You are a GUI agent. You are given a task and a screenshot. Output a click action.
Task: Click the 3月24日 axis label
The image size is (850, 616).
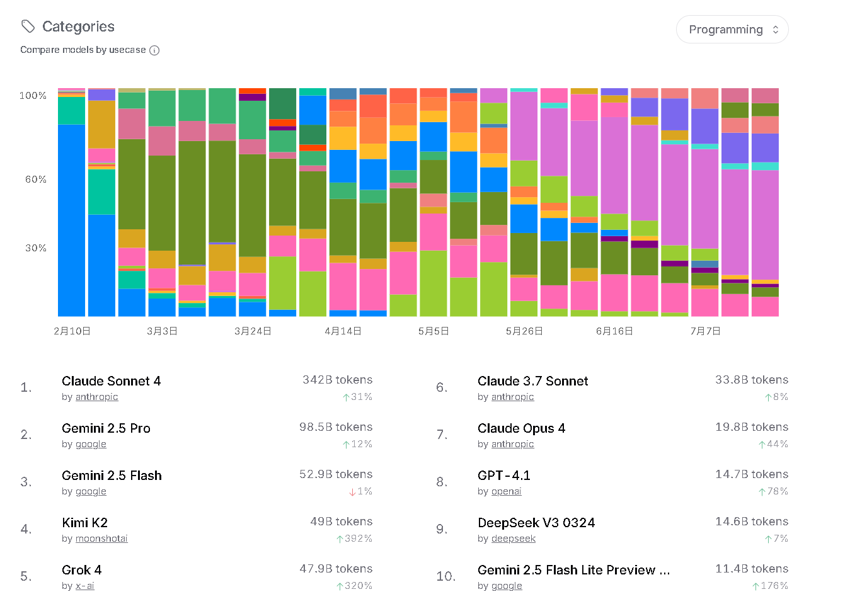(253, 331)
